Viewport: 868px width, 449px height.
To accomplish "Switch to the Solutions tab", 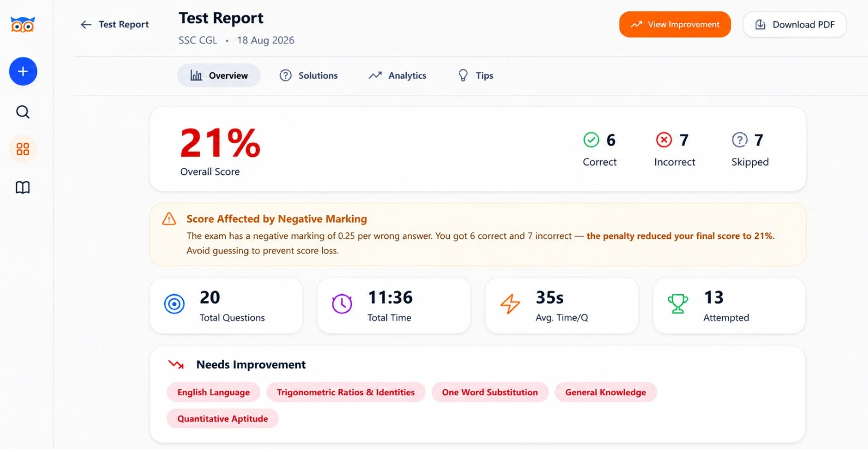I will (x=309, y=75).
